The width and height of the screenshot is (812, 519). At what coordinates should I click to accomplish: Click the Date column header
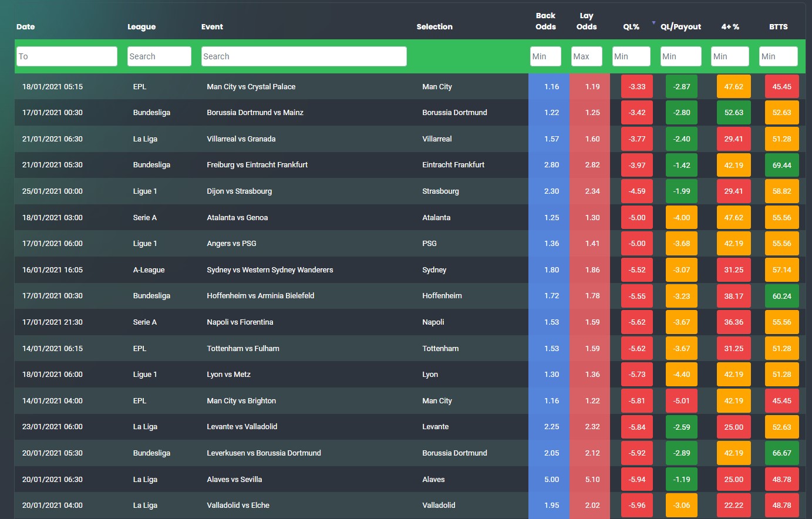(x=25, y=26)
